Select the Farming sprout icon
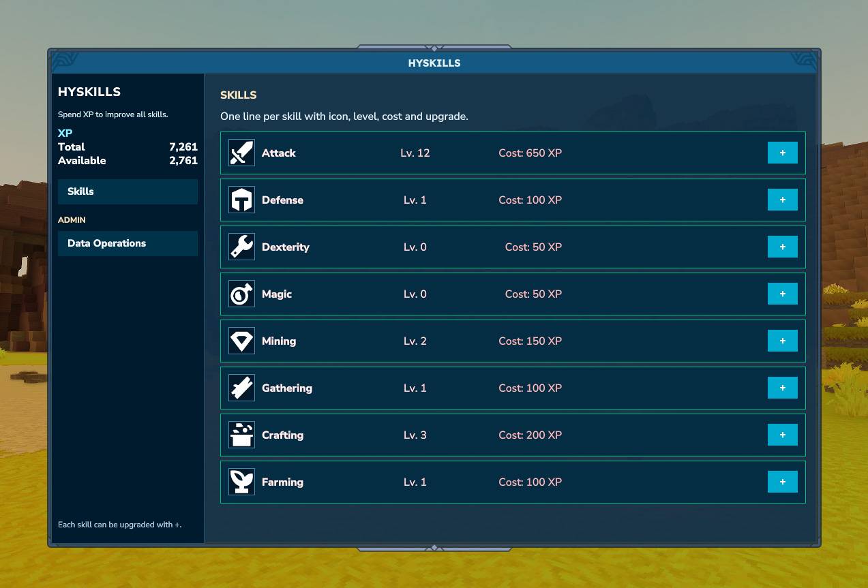Image resolution: width=868 pixels, height=588 pixels. coord(241,482)
